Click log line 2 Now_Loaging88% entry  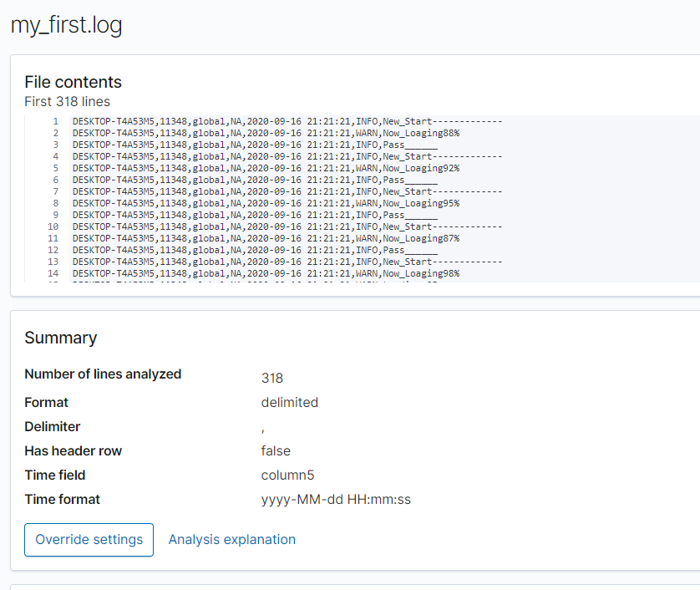point(266,133)
